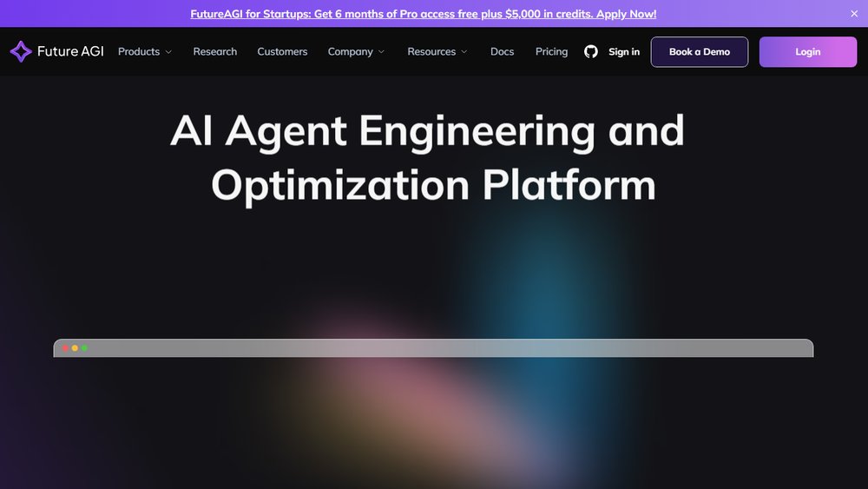Go to the Research page

tap(214, 51)
